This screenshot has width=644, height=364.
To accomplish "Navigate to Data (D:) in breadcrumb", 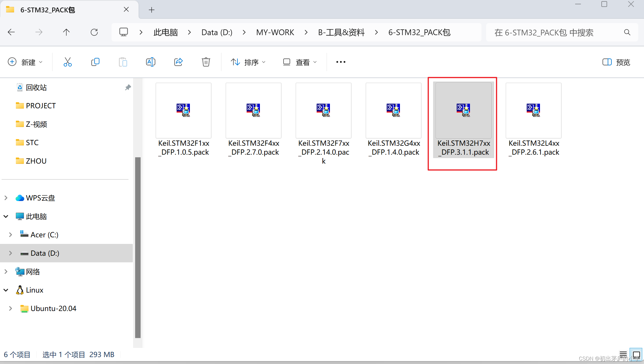I will pos(217,32).
